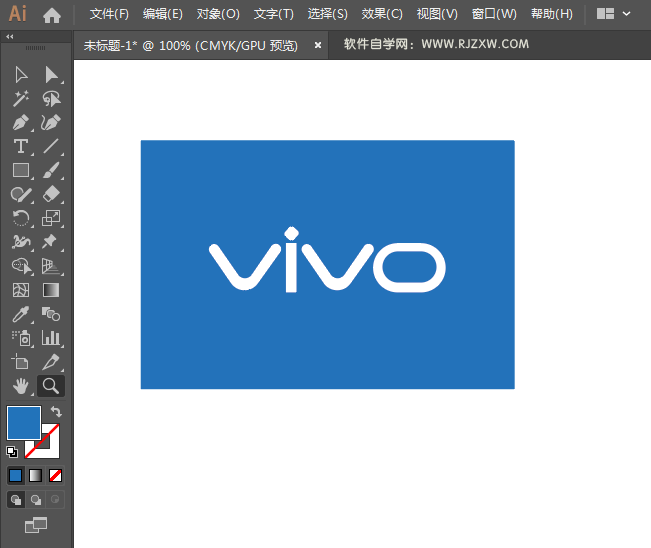The image size is (651, 548).
Task: Enable Draw Behind mode
Action: pyautogui.click(x=36, y=499)
